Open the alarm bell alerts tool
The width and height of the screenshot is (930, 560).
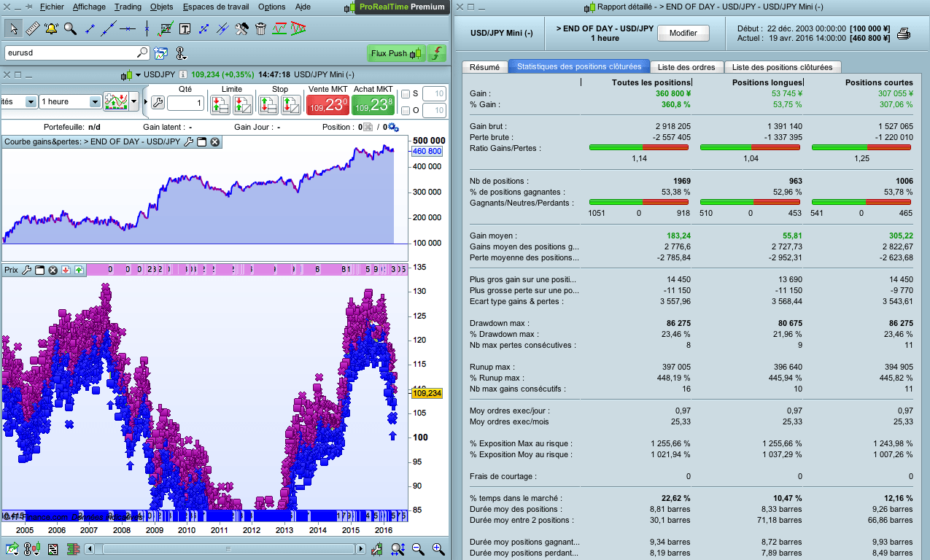(x=51, y=29)
